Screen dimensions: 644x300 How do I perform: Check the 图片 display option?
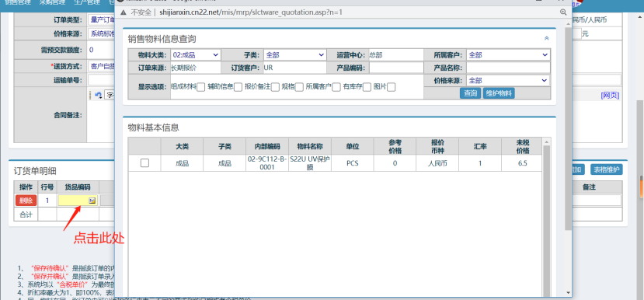click(392, 87)
